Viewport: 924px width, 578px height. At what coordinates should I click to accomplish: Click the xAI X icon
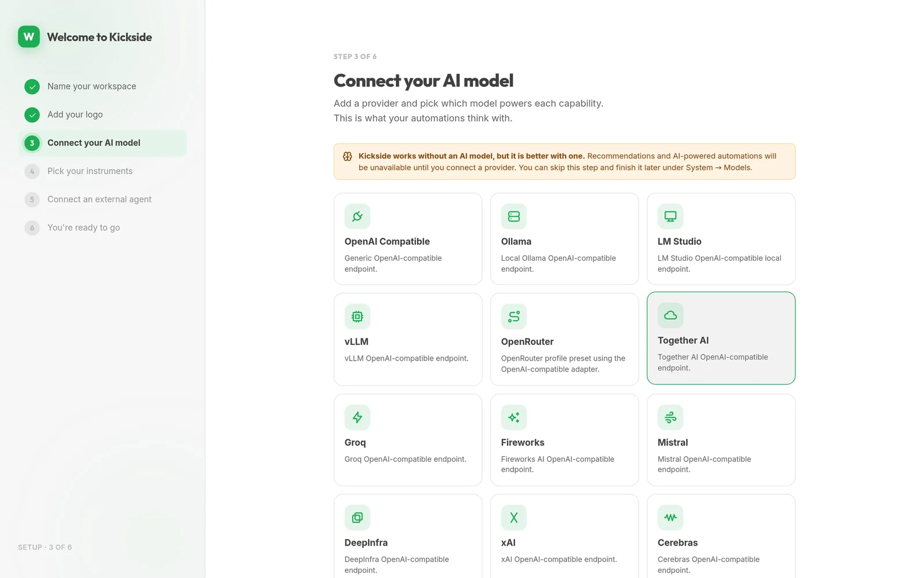[514, 518]
